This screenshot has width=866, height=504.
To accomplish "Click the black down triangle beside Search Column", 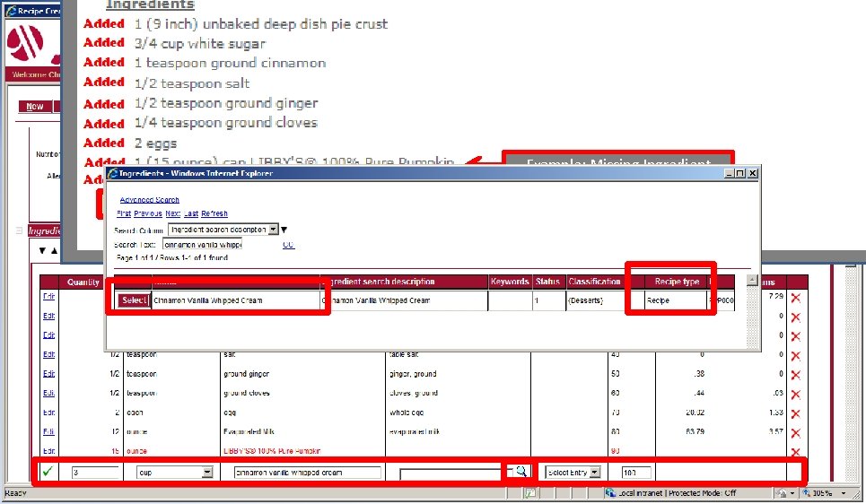I will [284, 230].
